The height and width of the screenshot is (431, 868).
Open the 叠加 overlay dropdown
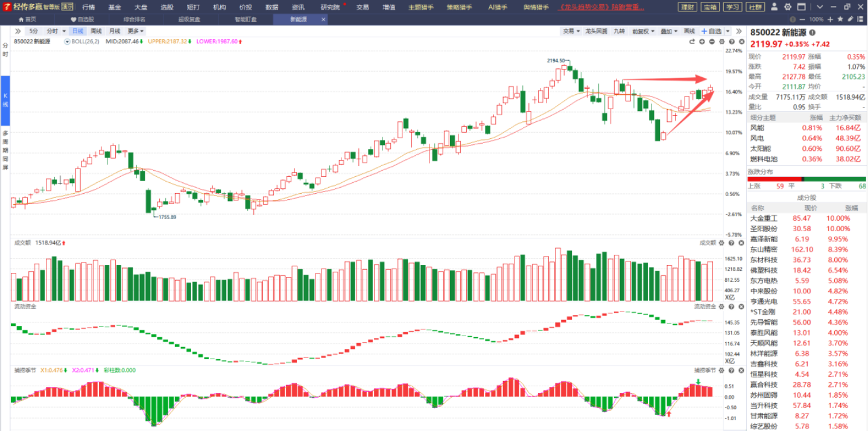point(668,31)
